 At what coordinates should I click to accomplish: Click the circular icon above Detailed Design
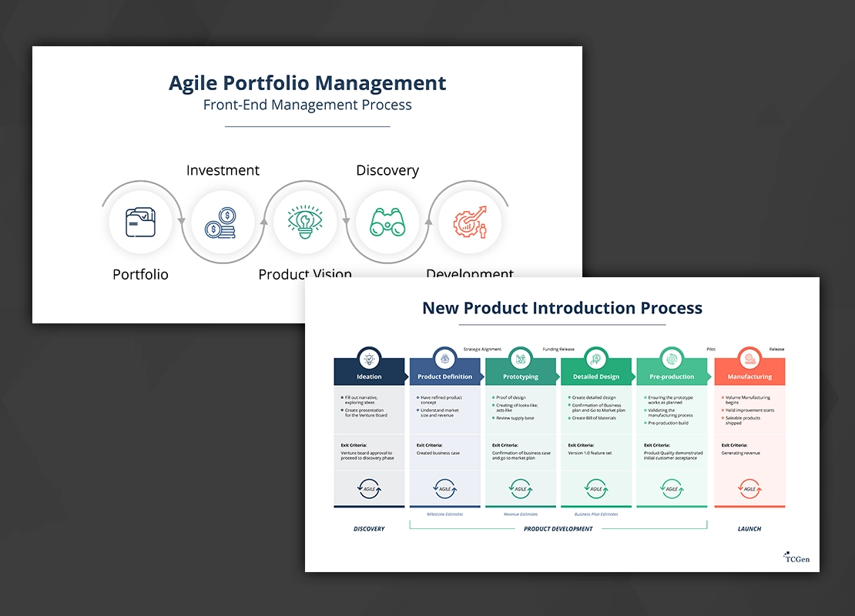(596, 359)
